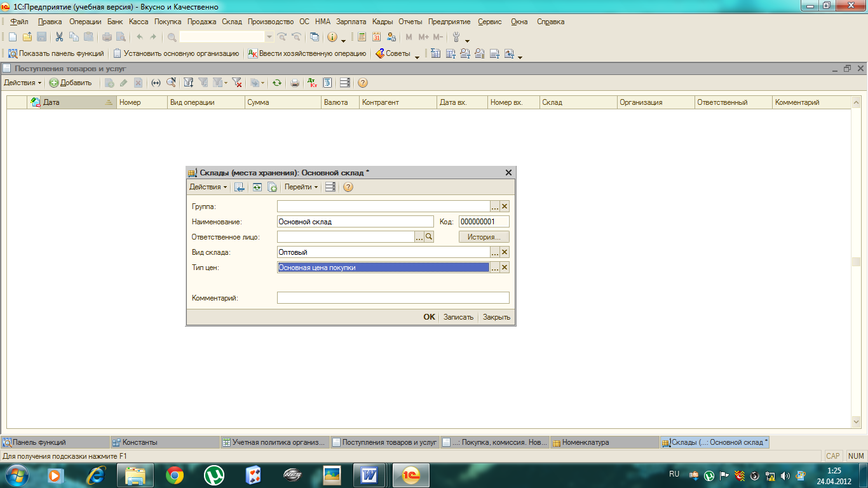Viewport: 868px width, 488px height.
Task: Click the wrench settings icon in main toolbar
Action: tap(456, 37)
